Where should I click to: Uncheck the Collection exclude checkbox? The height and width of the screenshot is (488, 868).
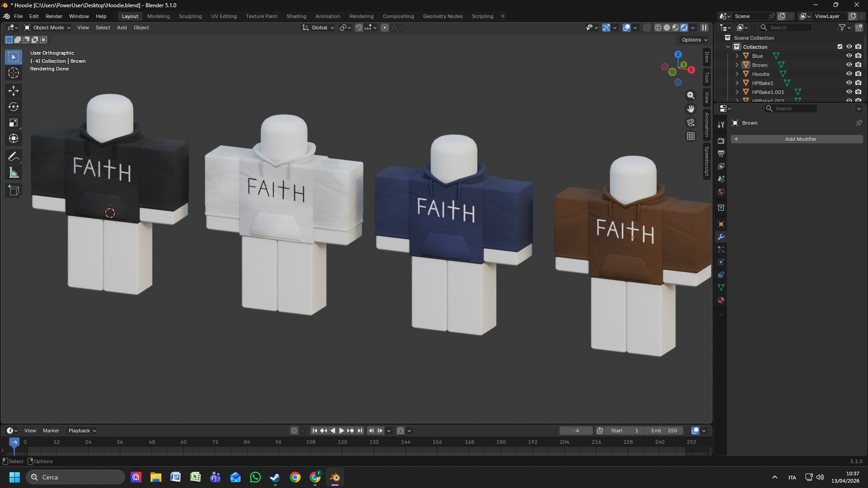click(x=840, y=47)
